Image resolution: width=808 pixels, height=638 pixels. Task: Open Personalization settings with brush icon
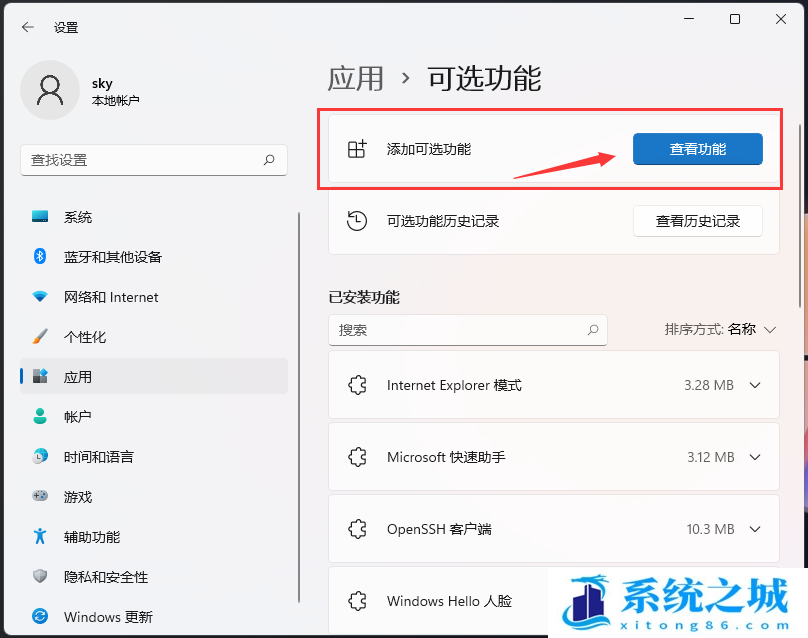tap(84, 337)
